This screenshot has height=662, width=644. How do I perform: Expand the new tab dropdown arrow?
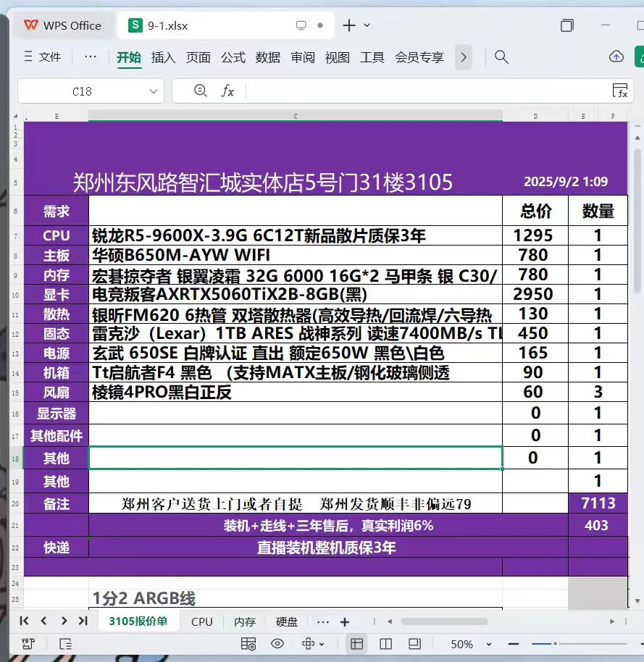click(367, 25)
